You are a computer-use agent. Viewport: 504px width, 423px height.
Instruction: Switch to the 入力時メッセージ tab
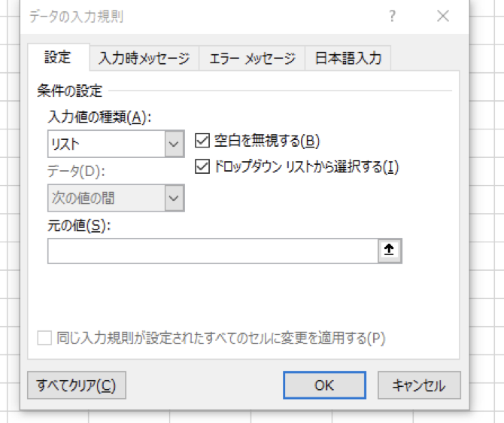click(x=144, y=58)
